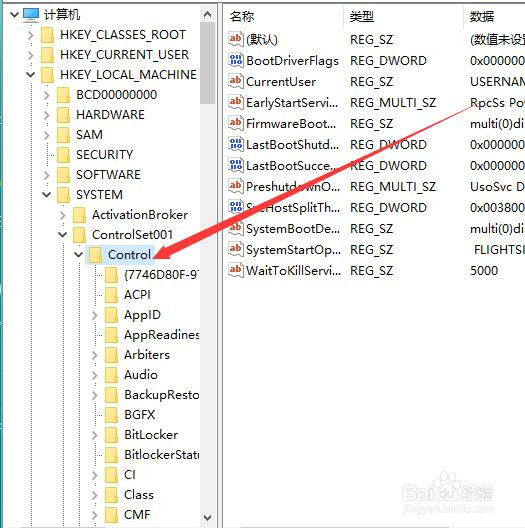Click the computer icon at tree root

tap(31, 14)
